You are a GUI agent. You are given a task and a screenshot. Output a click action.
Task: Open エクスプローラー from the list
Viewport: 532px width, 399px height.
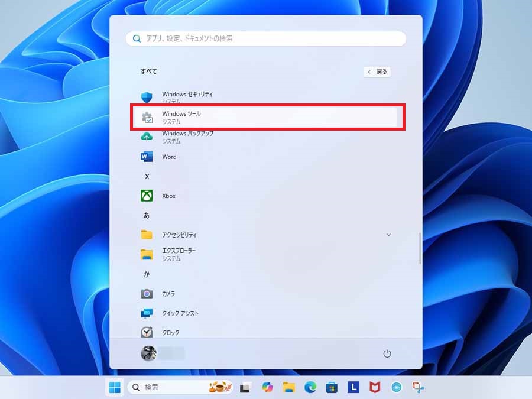179,254
